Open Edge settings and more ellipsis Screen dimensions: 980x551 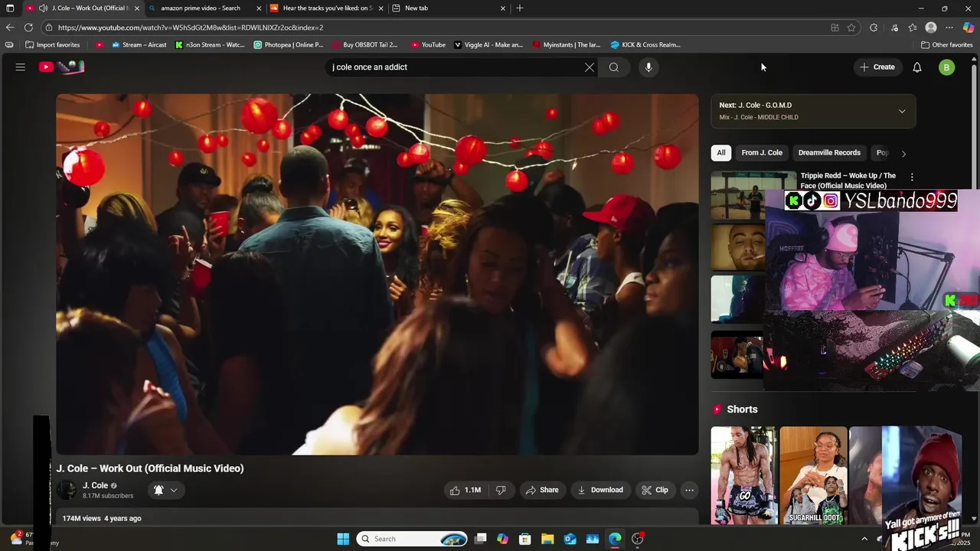[950, 28]
